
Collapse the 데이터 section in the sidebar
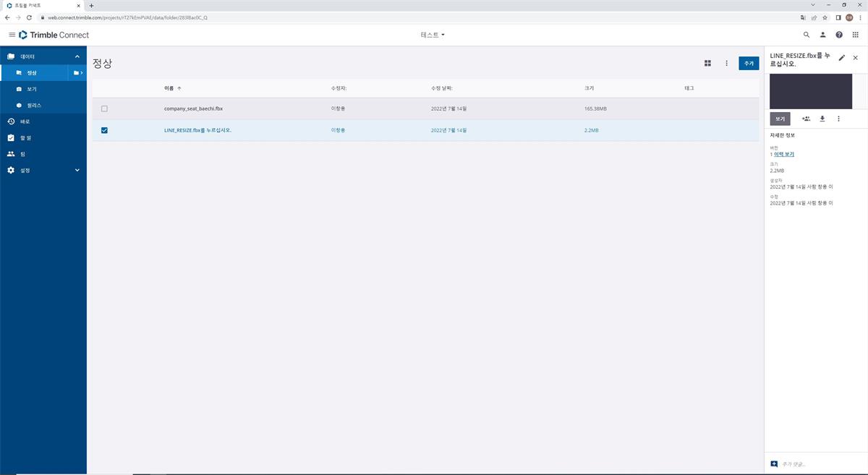pyautogui.click(x=77, y=56)
